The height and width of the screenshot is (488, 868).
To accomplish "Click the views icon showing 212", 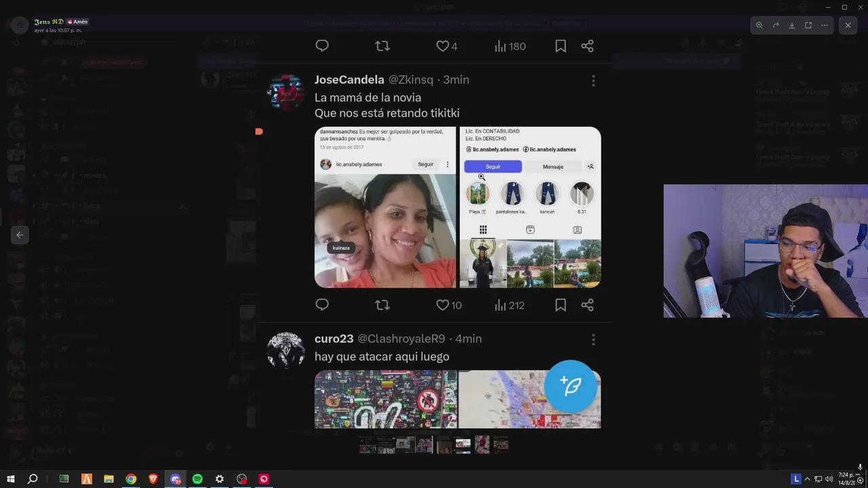I will tap(500, 305).
